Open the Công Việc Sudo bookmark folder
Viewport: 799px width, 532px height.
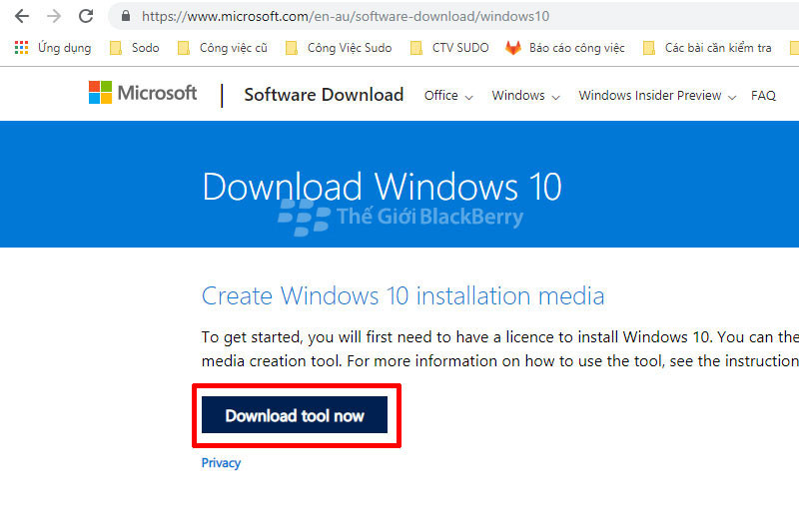tap(339, 48)
